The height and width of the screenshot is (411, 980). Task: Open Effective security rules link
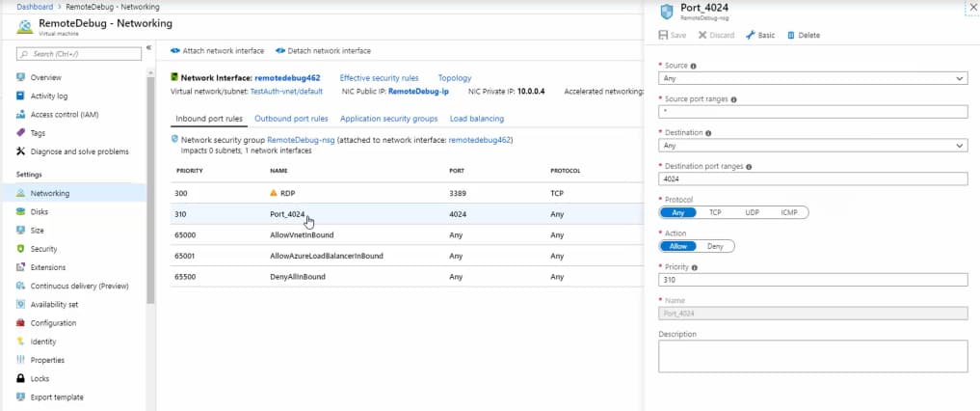coord(379,78)
